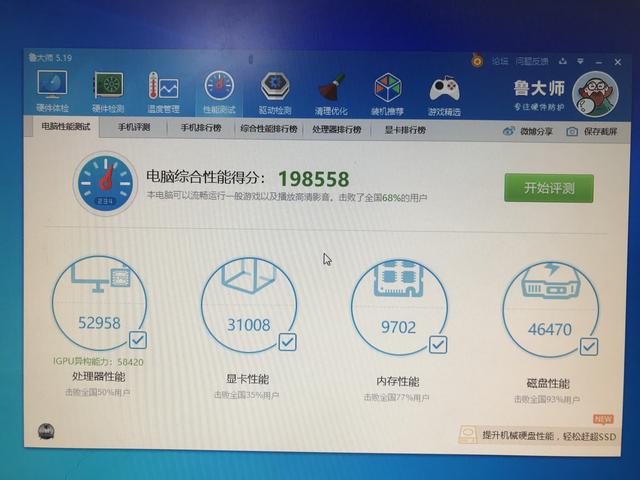Click the overall score 198558
The height and width of the screenshot is (480, 640).
point(313,178)
